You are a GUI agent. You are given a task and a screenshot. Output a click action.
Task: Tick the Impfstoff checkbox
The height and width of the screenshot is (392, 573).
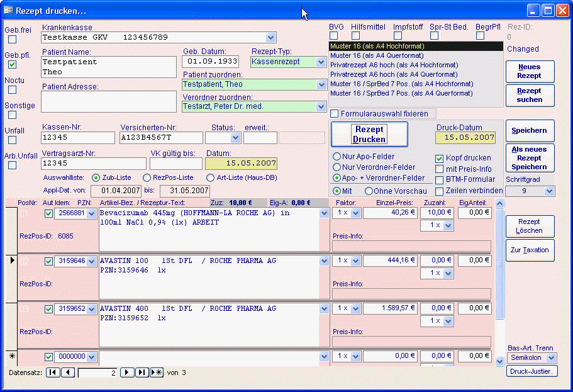pyautogui.click(x=398, y=36)
